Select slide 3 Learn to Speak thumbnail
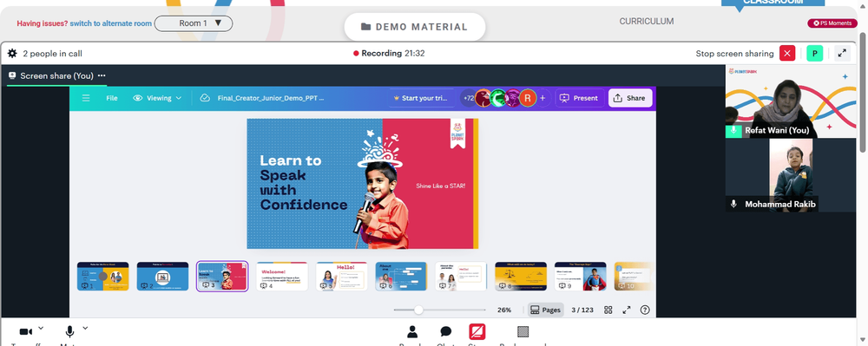 point(222,277)
